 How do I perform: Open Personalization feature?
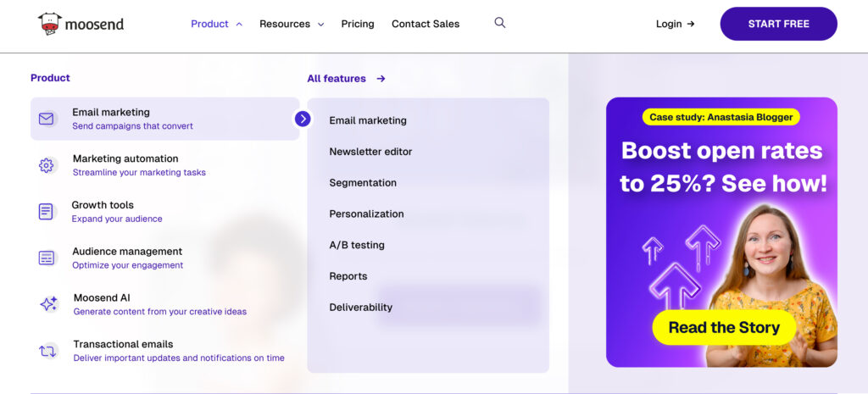click(x=366, y=214)
